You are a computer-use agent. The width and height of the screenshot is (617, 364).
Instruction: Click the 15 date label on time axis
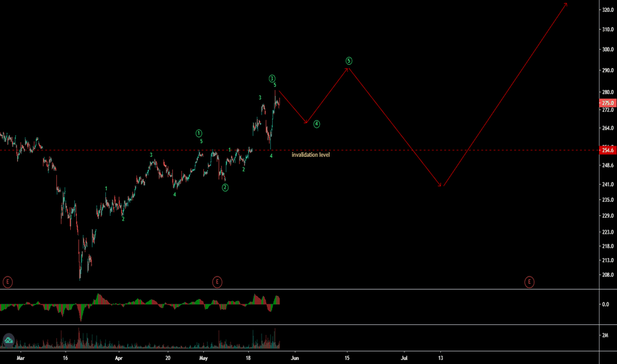tap(347, 358)
